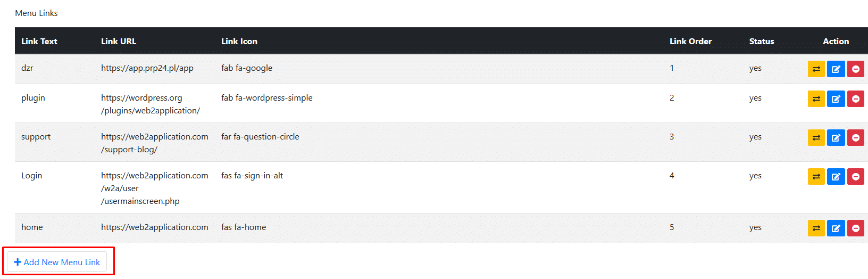Click the yellow swap icon for Login row
The width and height of the screenshot is (868, 279).
point(816,176)
